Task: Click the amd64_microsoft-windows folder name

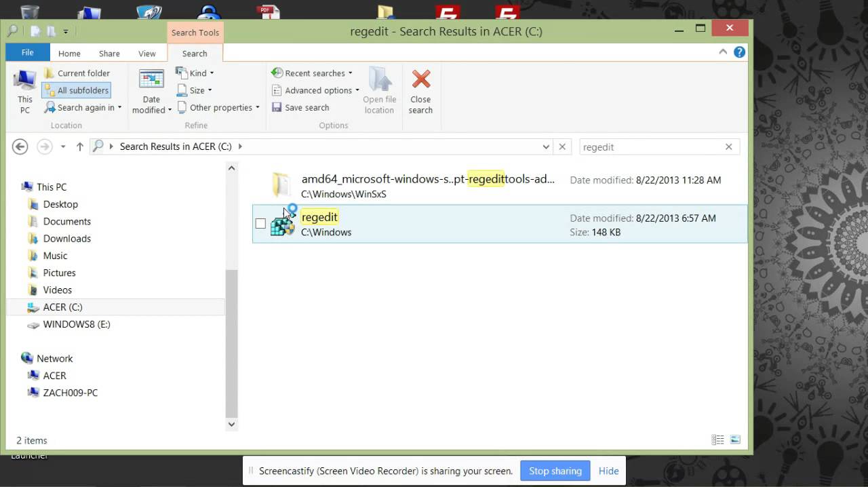Action: point(428,179)
